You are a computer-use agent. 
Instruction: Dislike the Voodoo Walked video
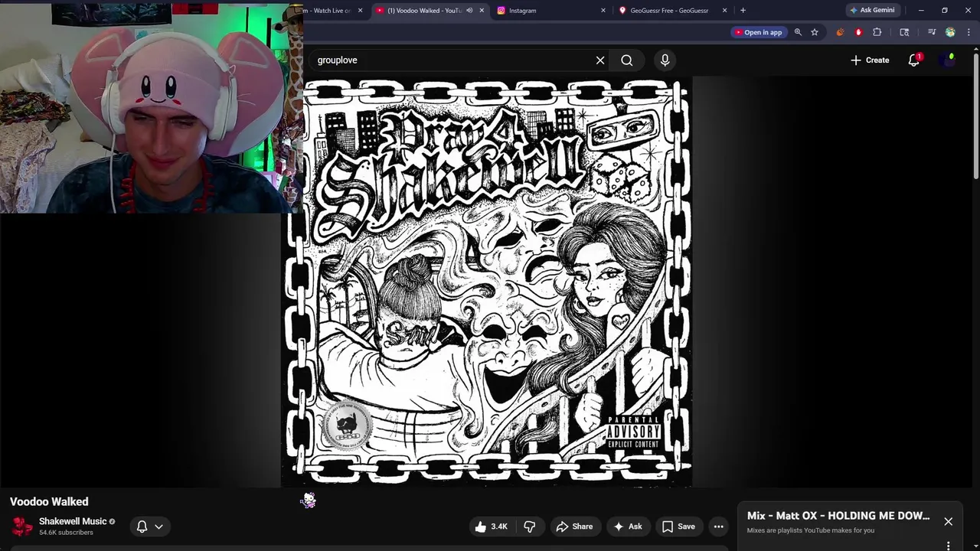[529, 527]
